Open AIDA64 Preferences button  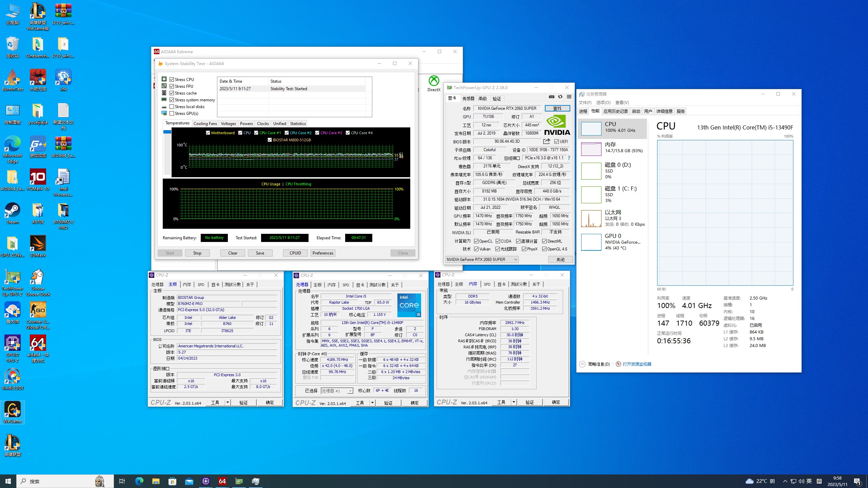323,253
